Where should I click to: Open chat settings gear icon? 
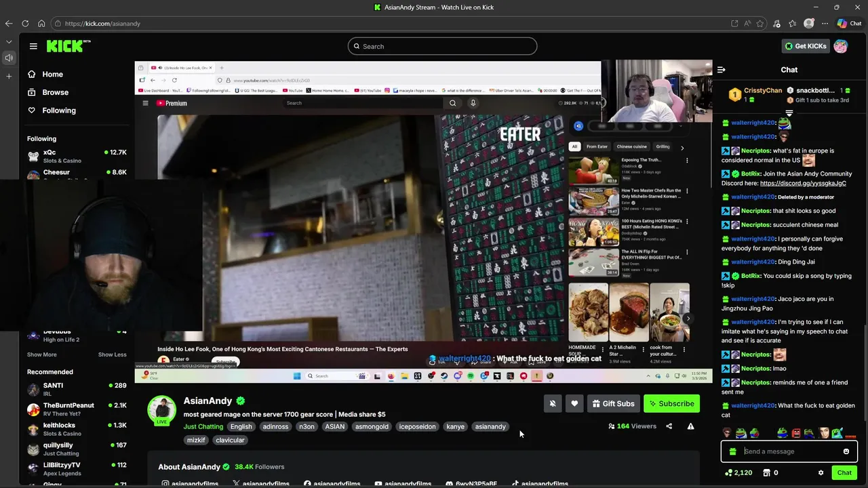pyautogui.click(x=821, y=473)
